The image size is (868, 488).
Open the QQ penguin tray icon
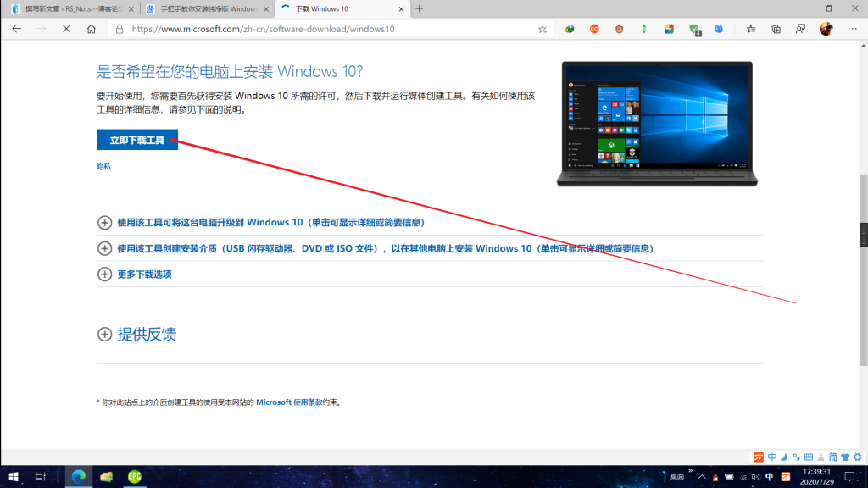click(715, 477)
